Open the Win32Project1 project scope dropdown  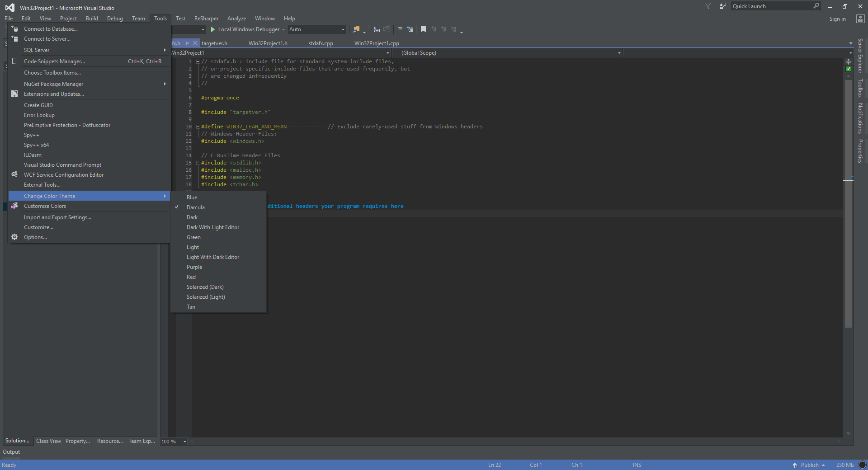coord(387,53)
